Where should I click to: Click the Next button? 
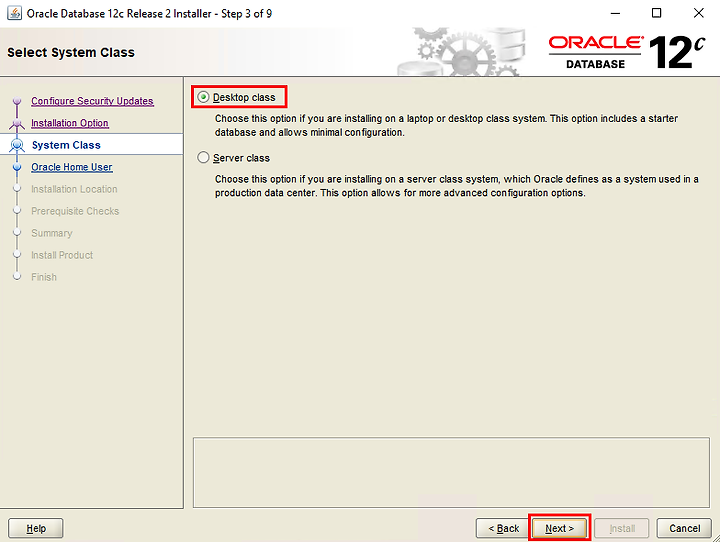tap(559, 528)
